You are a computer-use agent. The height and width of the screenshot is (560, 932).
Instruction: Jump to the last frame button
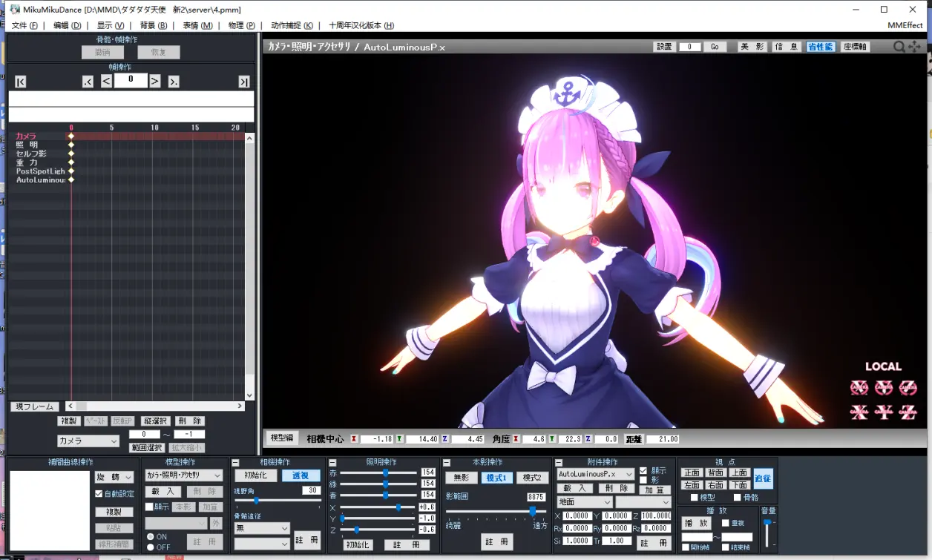click(244, 82)
